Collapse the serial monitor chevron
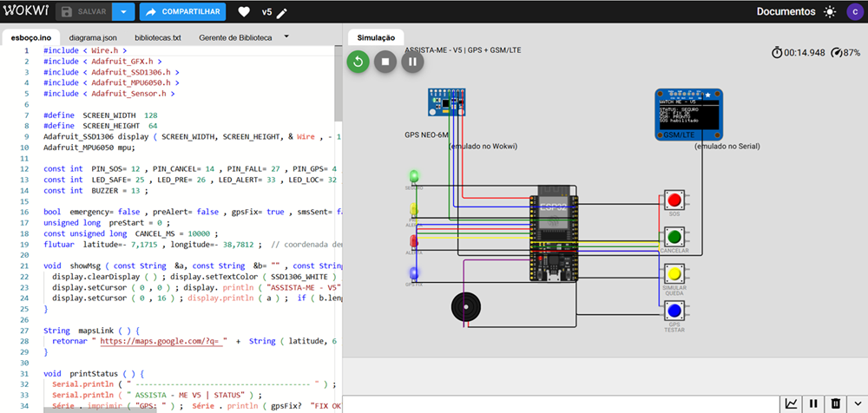The height and width of the screenshot is (413, 868). [x=858, y=403]
